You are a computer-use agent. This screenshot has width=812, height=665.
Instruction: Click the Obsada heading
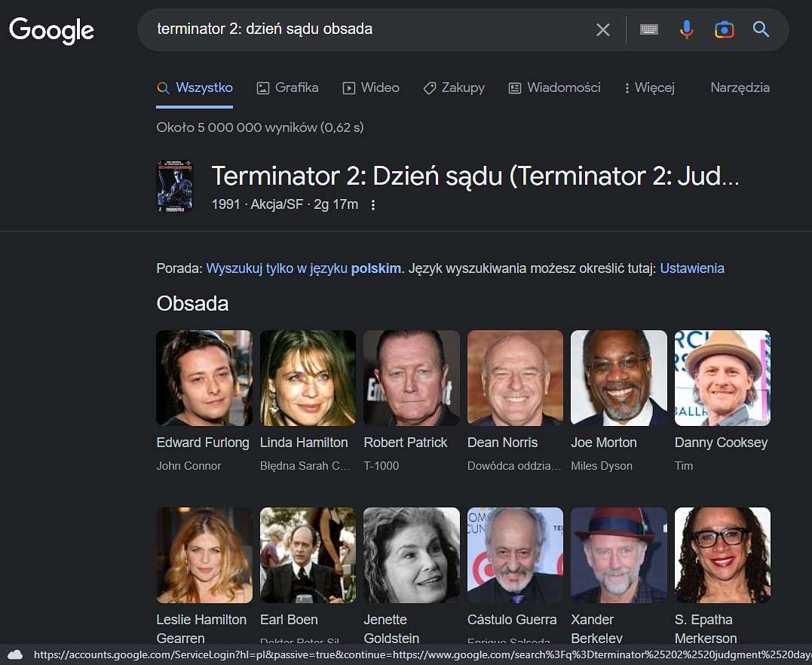(x=192, y=304)
